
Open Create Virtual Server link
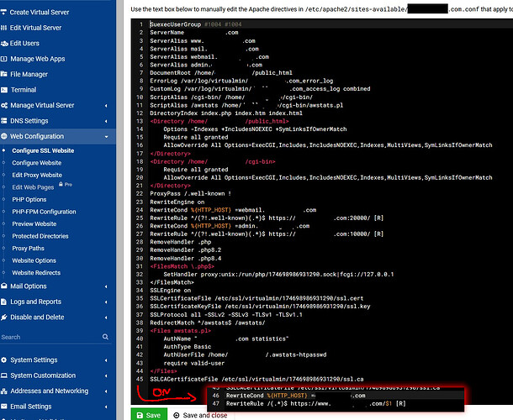[40, 13]
